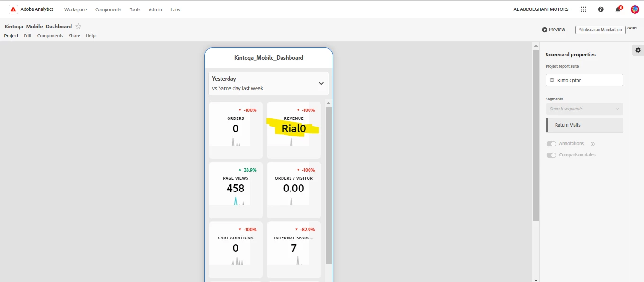Open the help question mark icon
Viewport: 644px width, 282px height.
click(601, 9)
